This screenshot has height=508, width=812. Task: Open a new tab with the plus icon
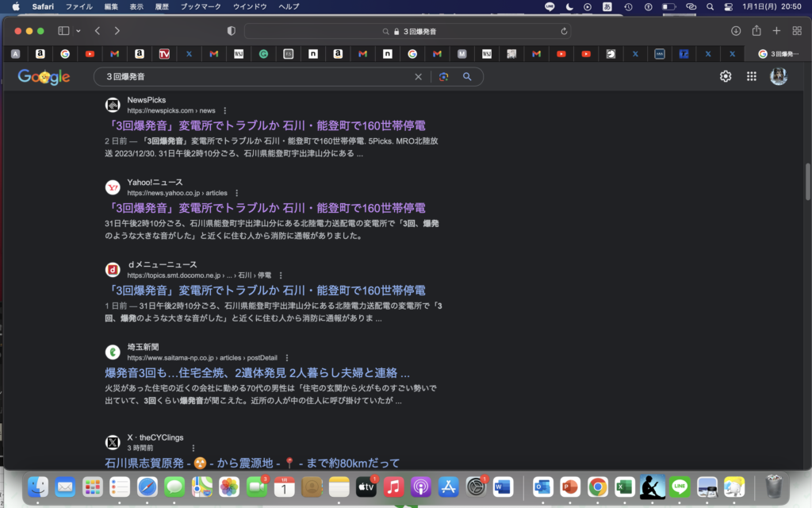(x=776, y=30)
